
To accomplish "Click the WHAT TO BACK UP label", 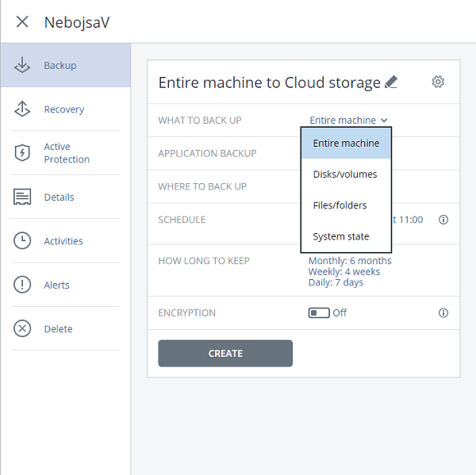I will (200, 121).
